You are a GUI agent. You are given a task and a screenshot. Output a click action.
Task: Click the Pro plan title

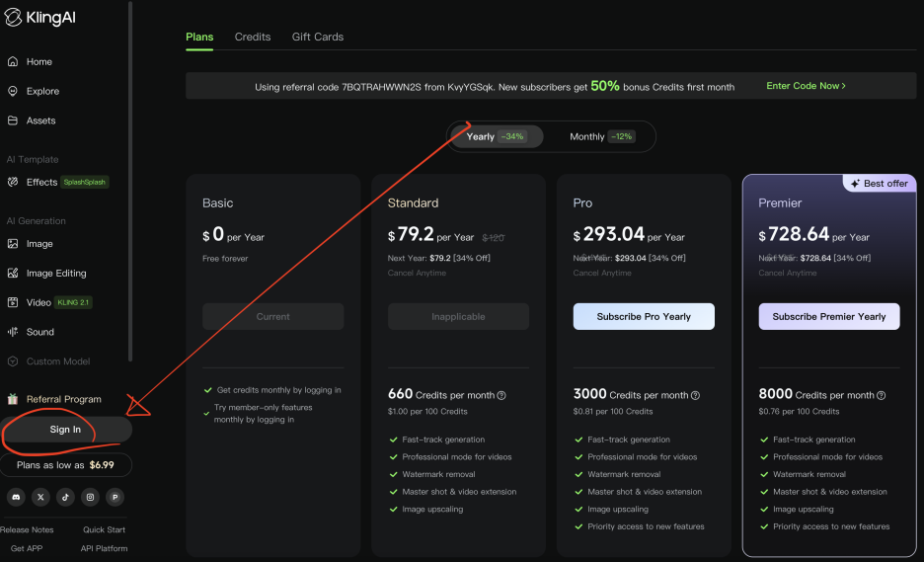tap(582, 203)
